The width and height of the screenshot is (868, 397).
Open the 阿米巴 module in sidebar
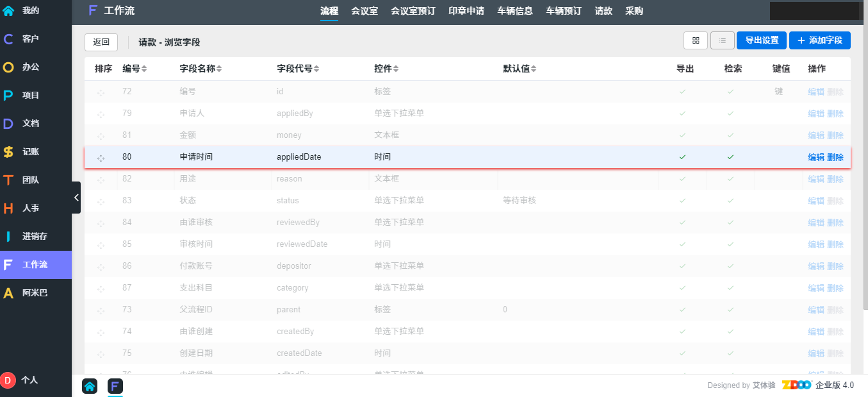(x=36, y=292)
